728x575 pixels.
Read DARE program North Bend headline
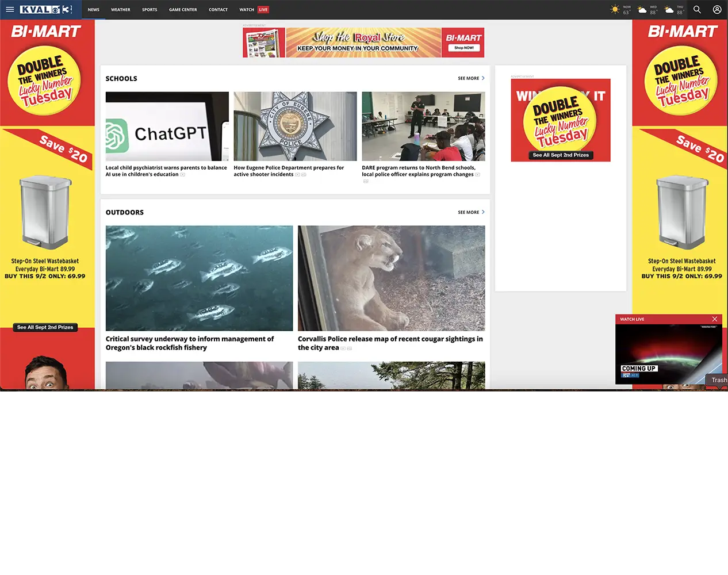coord(419,171)
